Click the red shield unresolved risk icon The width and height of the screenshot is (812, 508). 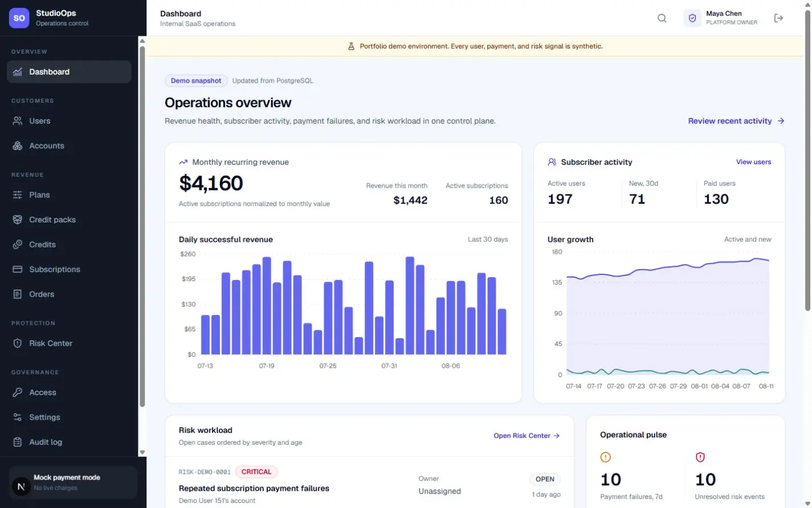coord(700,457)
